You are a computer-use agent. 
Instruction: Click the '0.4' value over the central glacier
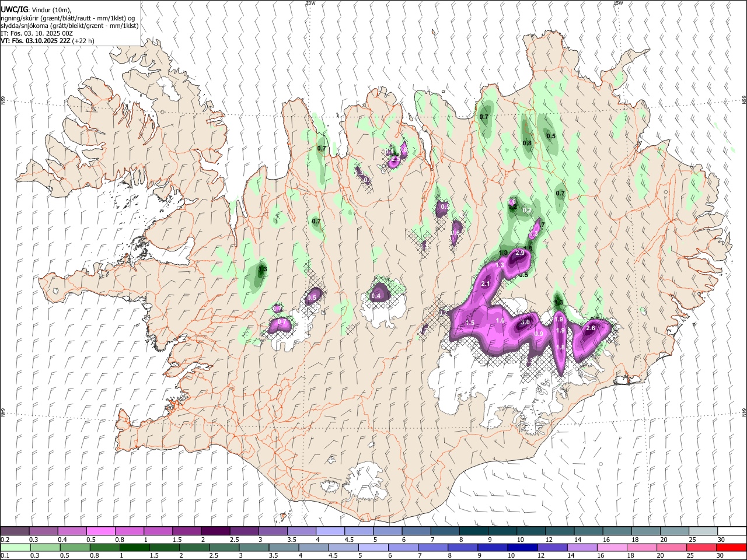[376, 296]
